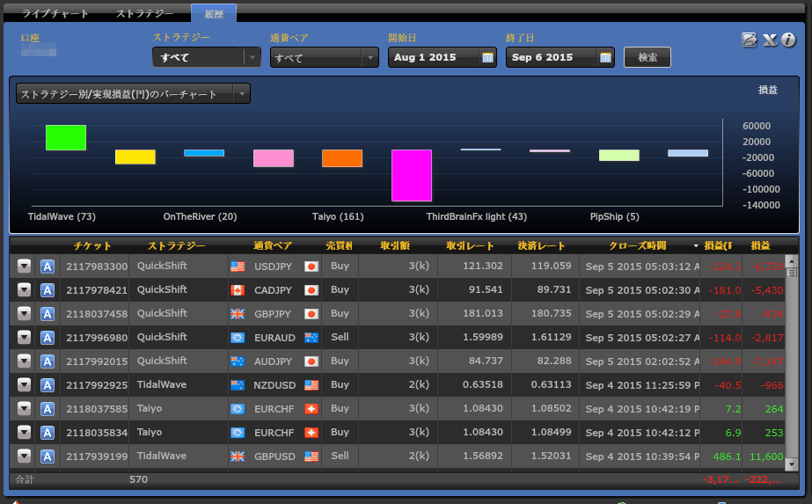Click the pink bar in chart
This screenshot has height=504, width=812.
click(x=274, y=158)
